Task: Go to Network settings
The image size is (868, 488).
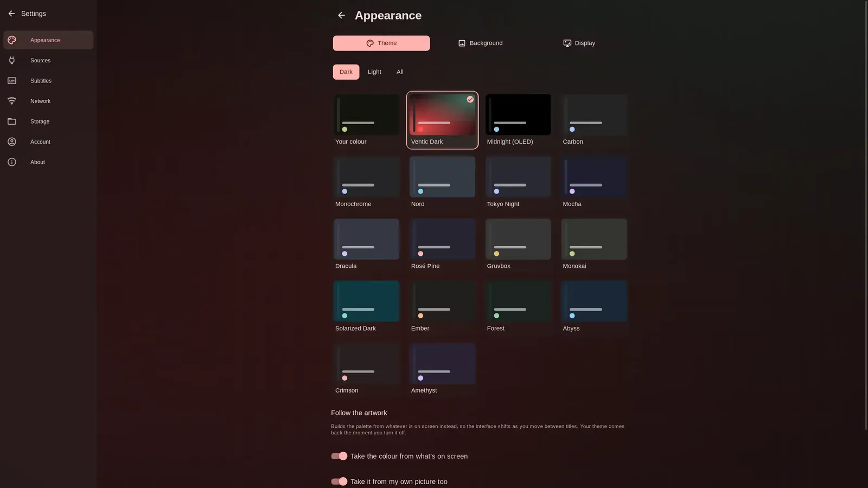Action: coord(48,101)
